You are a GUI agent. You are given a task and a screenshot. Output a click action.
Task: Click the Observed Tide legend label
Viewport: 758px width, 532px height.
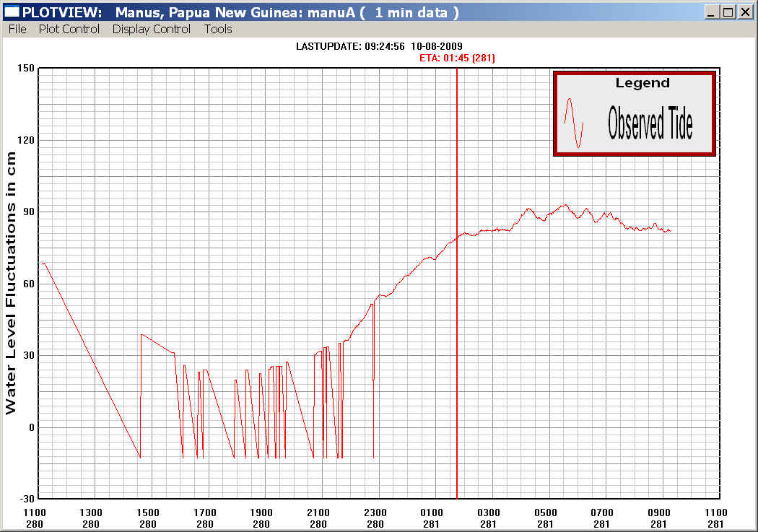click(x=650, y=123)
